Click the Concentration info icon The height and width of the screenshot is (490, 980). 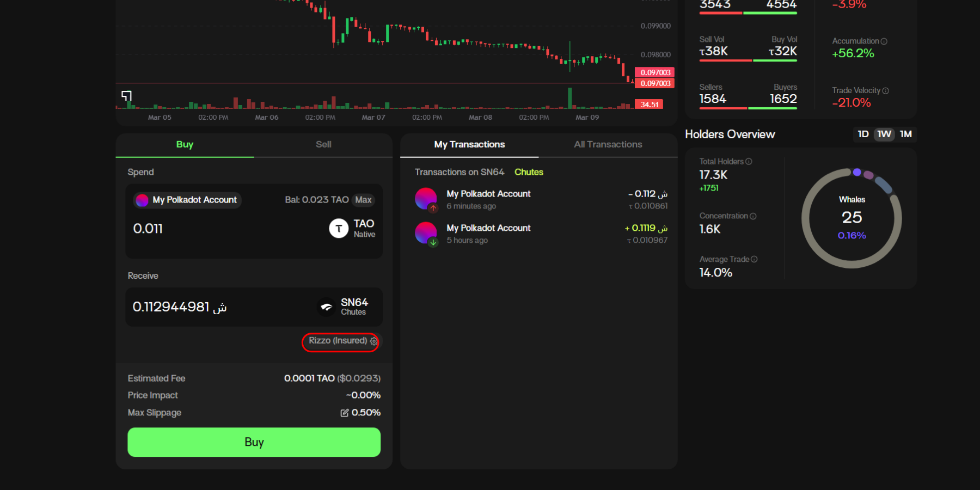click(753, 216)
